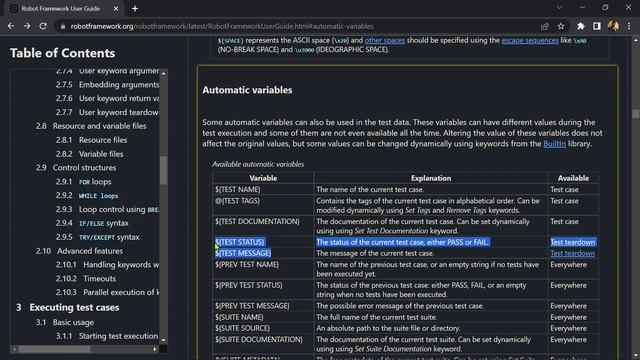Open 2.8.1 Resource files
This screenshot has height=360, width=640.
coord(91,140)
